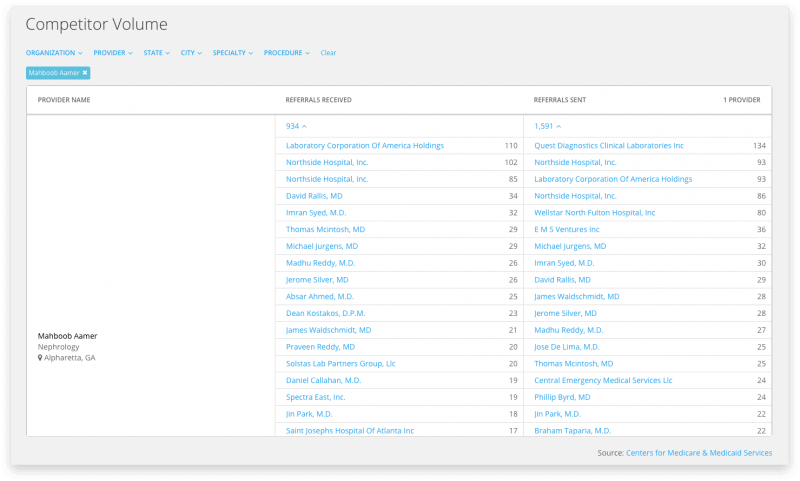Open Madhu Reddy, M.D. in referrals received

[320, 263]
